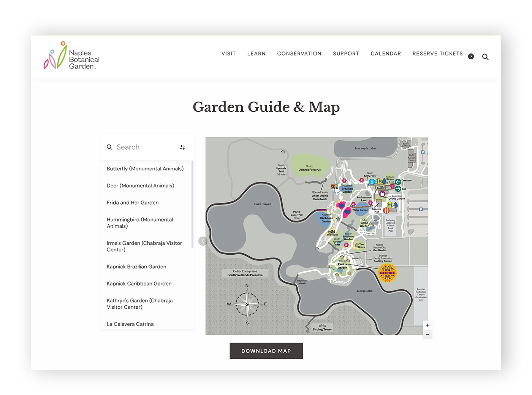Select the restaurant fork-and-knife icon near Kapnick Hall
Viewport: 532px width, 395px height.
tap(386, 210)
